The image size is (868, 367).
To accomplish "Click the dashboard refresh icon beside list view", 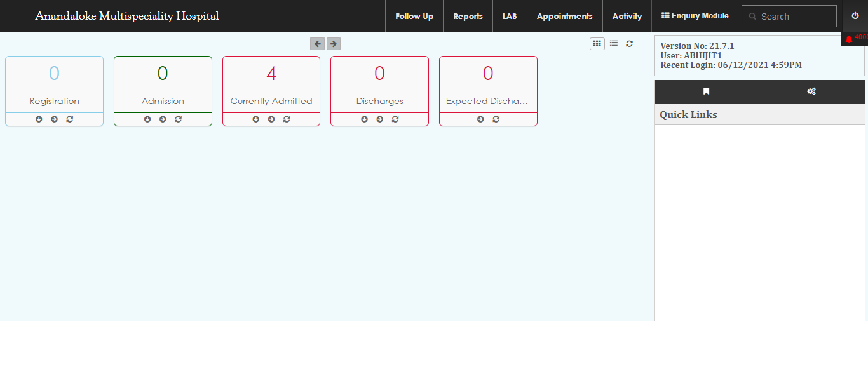I will (629, 44).
